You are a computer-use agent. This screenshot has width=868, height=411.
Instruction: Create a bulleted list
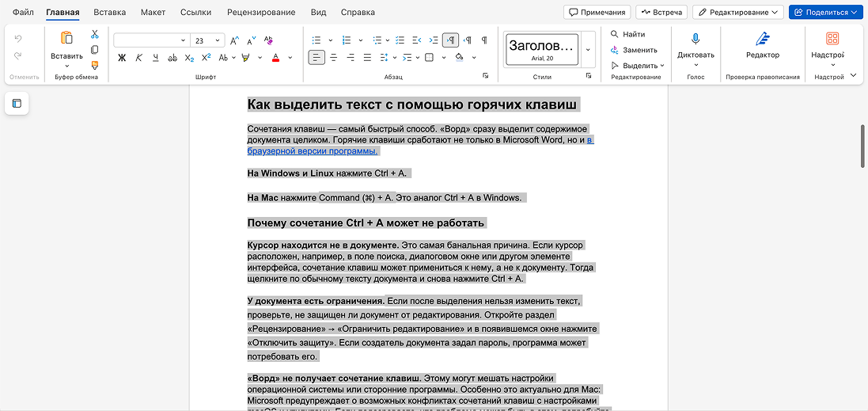tap(316, 40)
